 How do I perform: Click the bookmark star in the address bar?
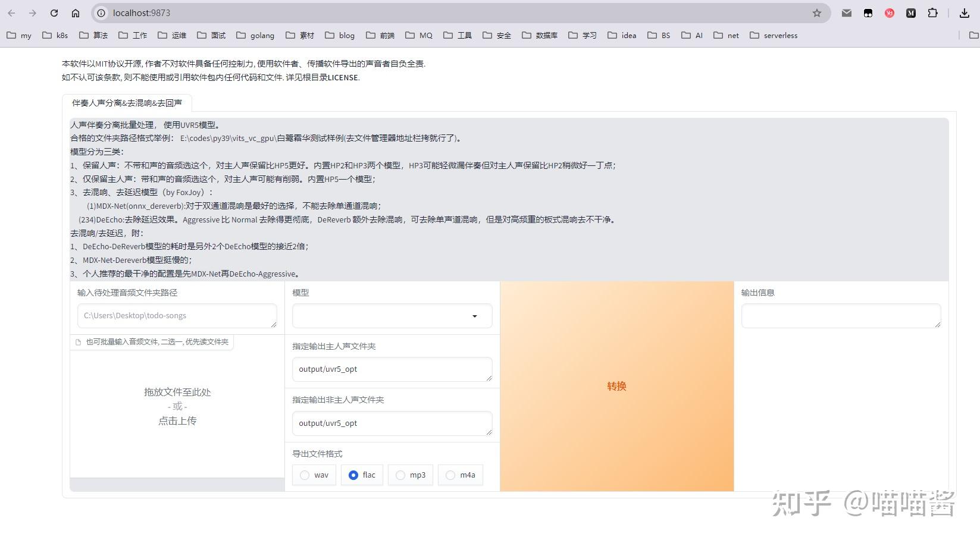coord(816,12)
